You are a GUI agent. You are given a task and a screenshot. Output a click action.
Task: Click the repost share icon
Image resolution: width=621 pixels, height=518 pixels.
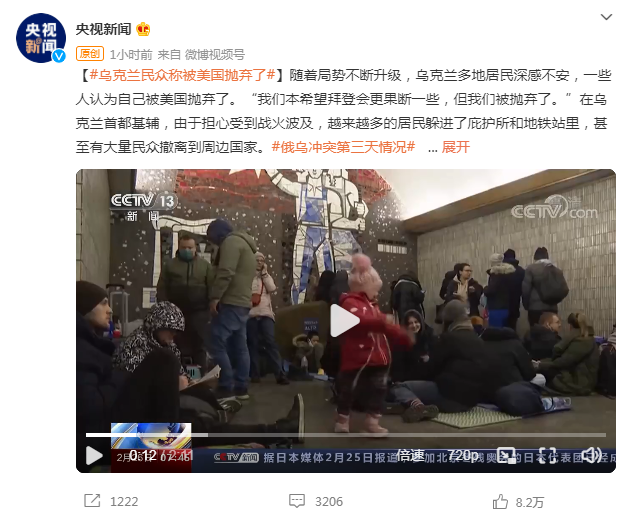click(92, 501)
